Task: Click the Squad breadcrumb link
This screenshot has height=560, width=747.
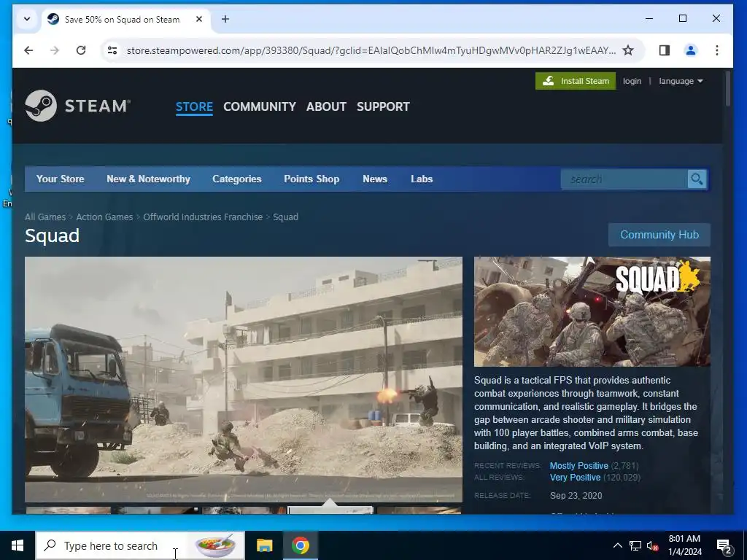Action: pyautogui.click(x=285, y=217)
